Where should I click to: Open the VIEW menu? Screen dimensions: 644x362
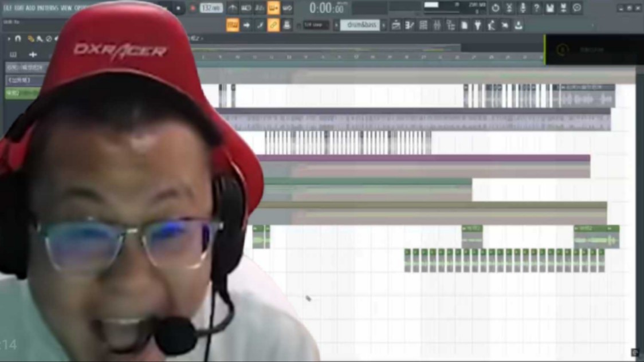[66, 9]
